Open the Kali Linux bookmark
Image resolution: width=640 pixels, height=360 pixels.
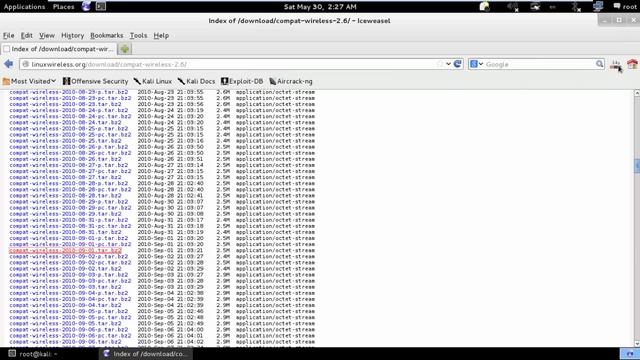pos(153,81)
